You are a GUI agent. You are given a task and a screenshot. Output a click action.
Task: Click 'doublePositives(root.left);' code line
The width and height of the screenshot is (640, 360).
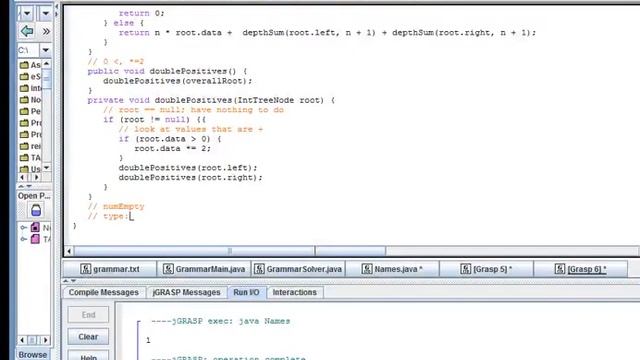coord(188,168)
